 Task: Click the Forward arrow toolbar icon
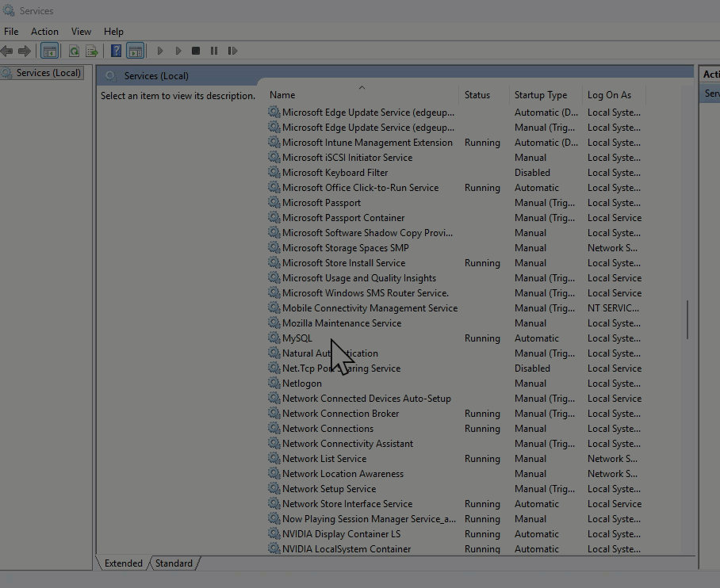point(25,51)
